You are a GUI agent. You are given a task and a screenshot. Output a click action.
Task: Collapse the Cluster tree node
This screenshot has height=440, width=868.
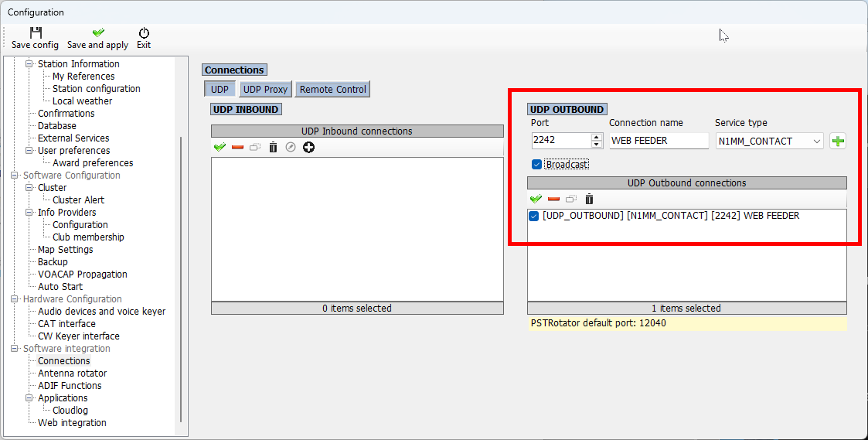[x=29, y=187]
